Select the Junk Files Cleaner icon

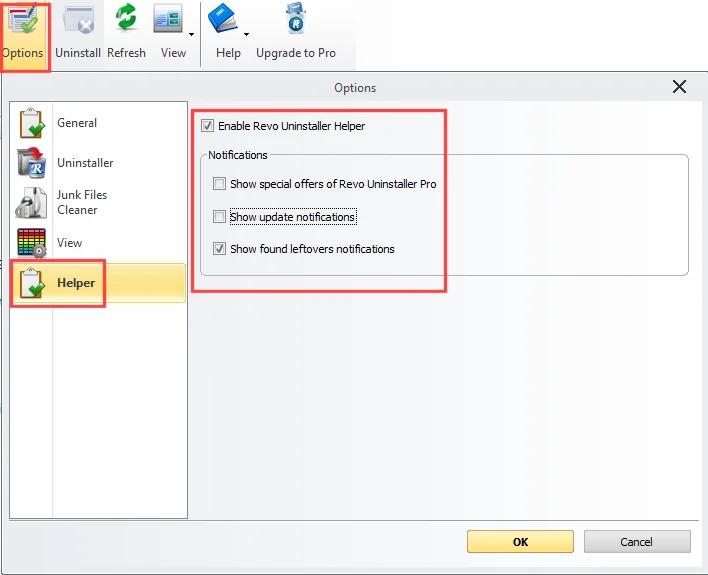point(31,202)
